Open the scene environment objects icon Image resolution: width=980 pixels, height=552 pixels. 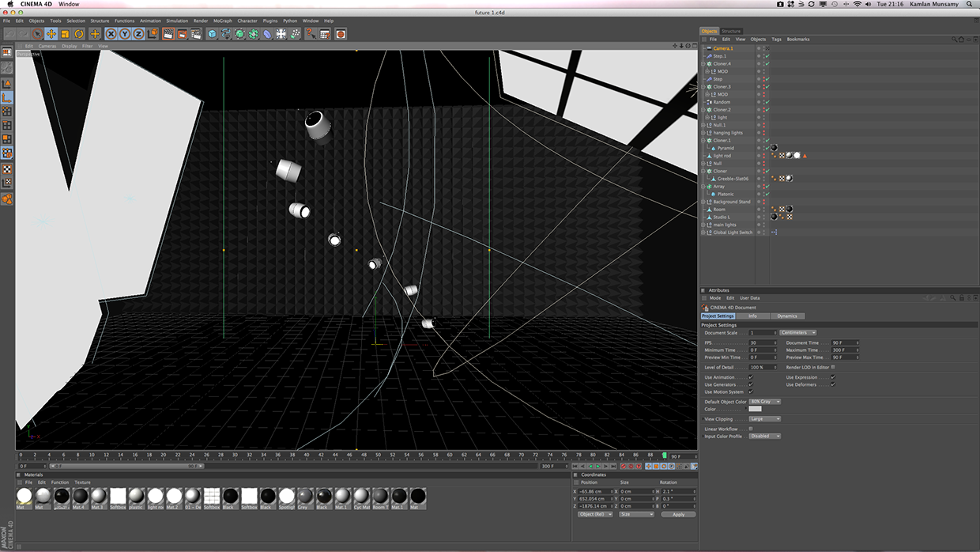[281, 34]
